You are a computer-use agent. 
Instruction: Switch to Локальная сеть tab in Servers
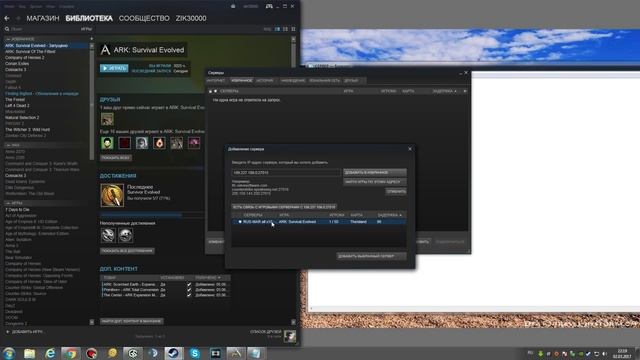tap(324, 80)
